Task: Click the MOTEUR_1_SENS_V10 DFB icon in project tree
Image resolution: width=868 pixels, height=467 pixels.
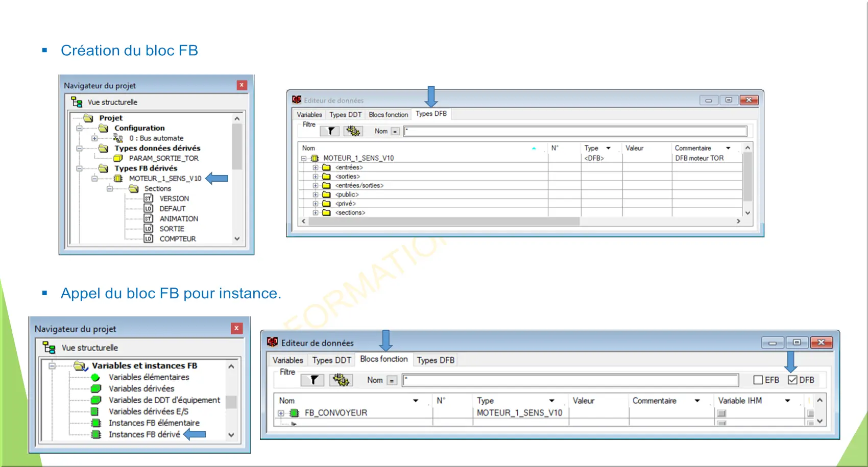Action: 118,179
